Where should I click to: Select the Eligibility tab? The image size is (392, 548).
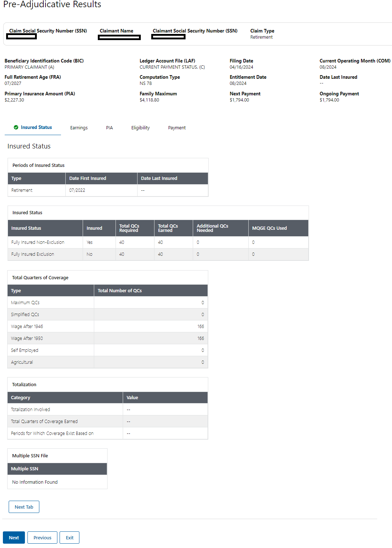(x=140, y=128)
